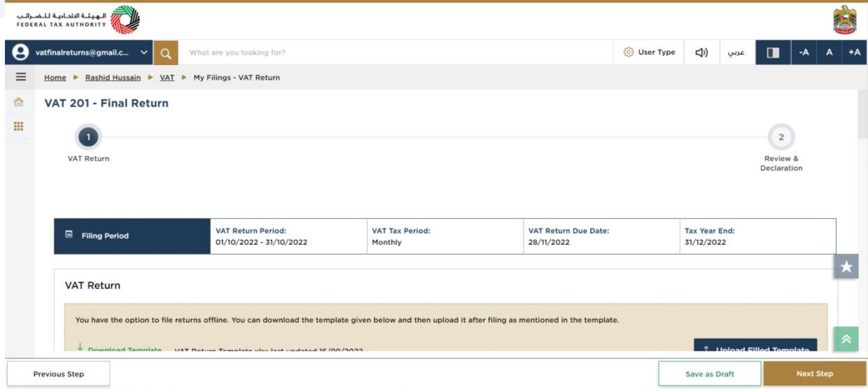Open the sidebar apps grid icon
This screenshot has height=389, width=868.
[x=18, y=126]
